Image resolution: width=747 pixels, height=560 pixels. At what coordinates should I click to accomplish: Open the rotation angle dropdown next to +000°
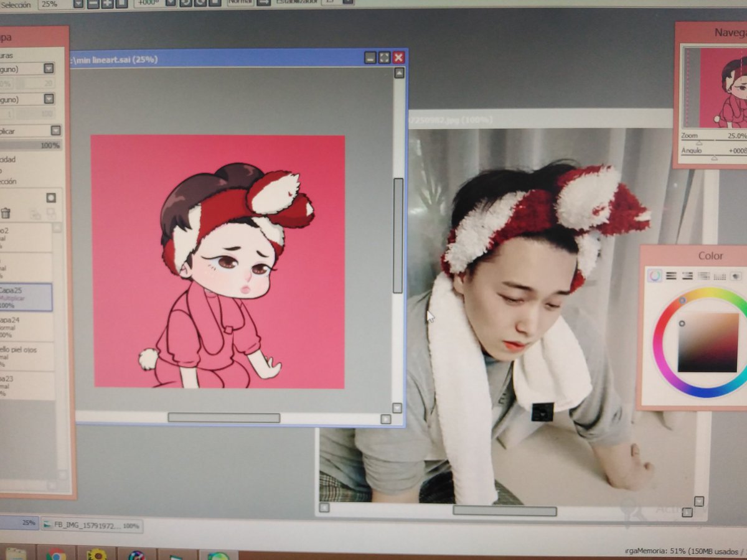[171, 3]
